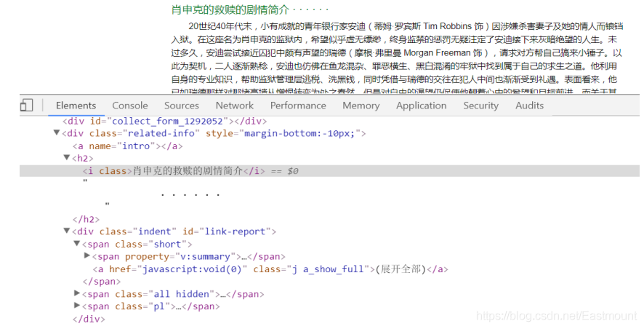This screenshot has width=644, height=329.
Task: Click the Tim Robbins text in the synopsis
Action: (x=447, y=26)
